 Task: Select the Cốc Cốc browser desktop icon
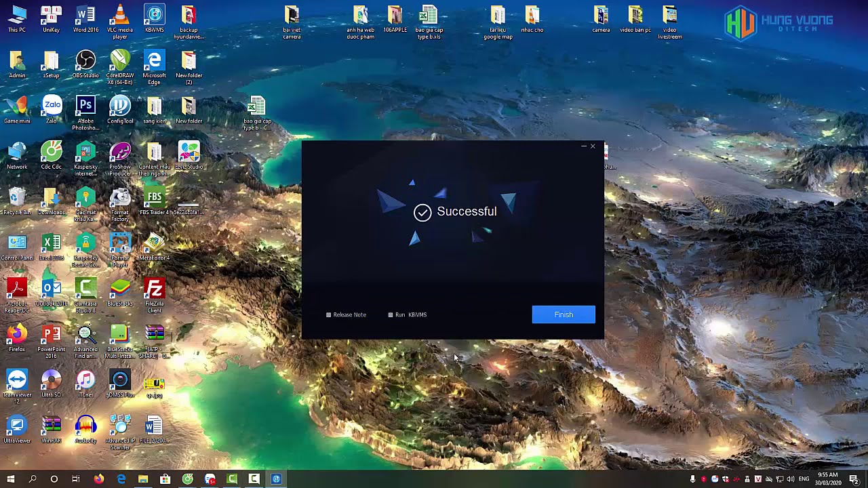(x=52, y=156)
